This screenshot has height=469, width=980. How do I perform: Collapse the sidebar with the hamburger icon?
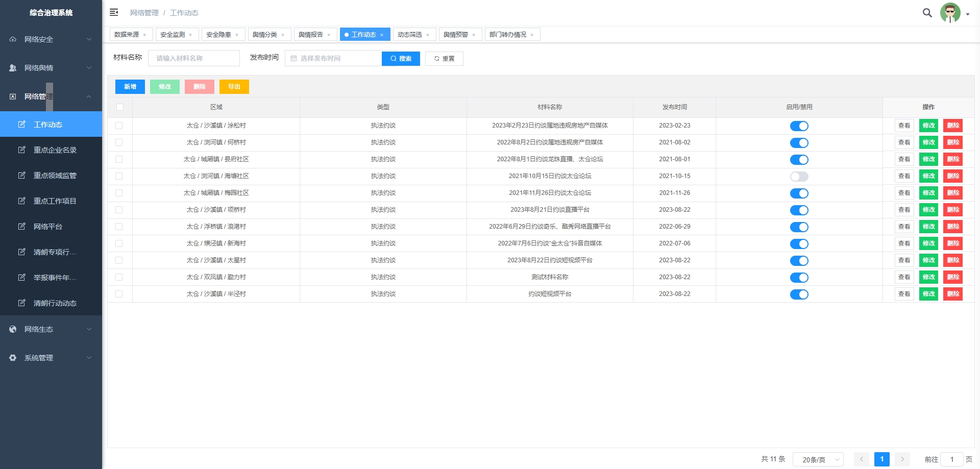click(114, 12)
